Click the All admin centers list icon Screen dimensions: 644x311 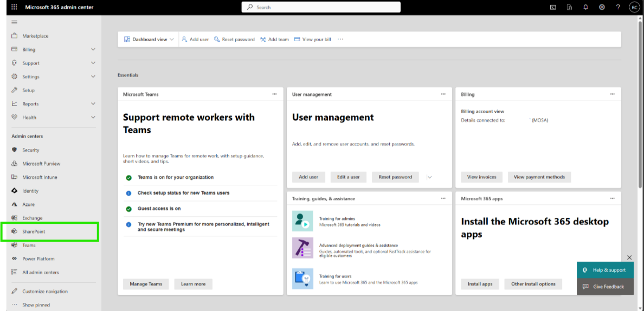coord(15,272)
